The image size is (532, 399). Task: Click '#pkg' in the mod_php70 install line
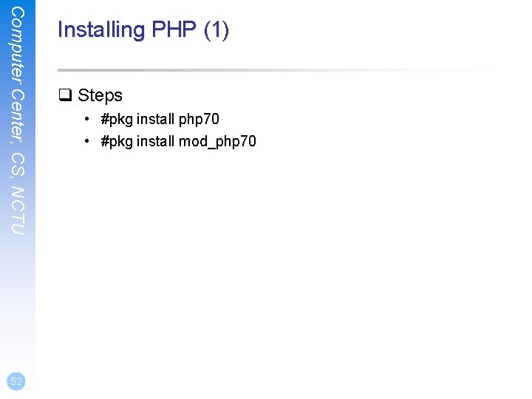(117, 142)
